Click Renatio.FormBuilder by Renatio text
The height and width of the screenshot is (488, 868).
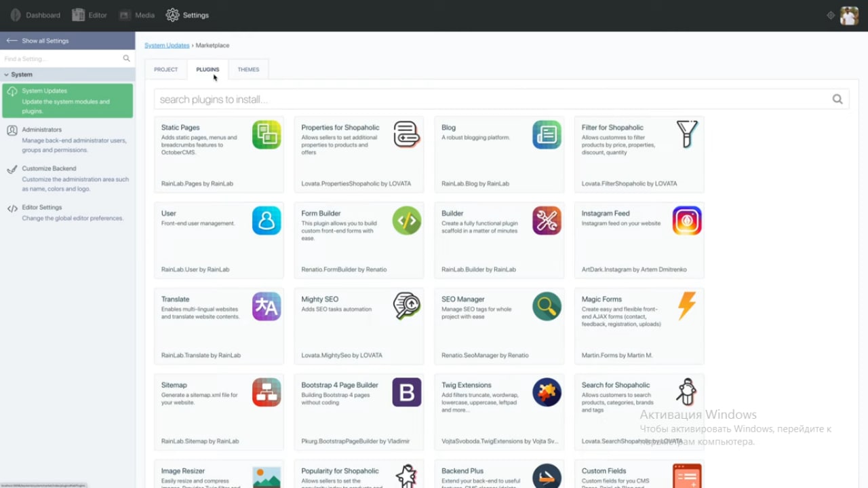344,269
